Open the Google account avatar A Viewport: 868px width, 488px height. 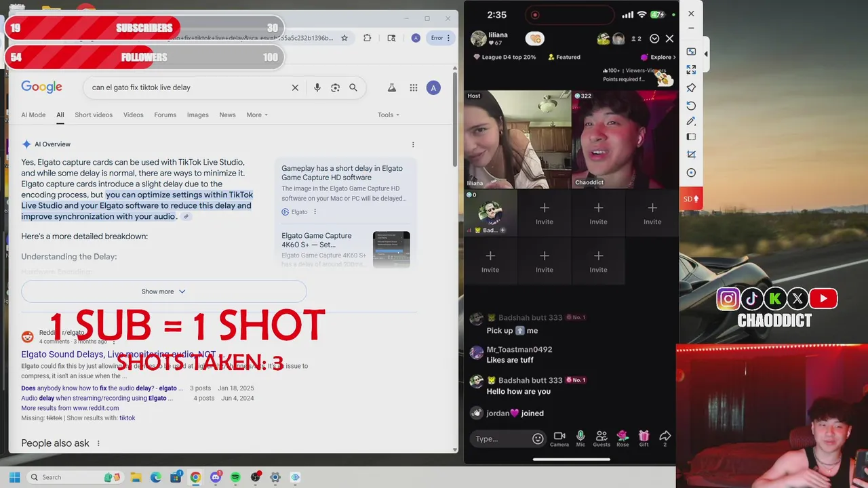point(433,87)
